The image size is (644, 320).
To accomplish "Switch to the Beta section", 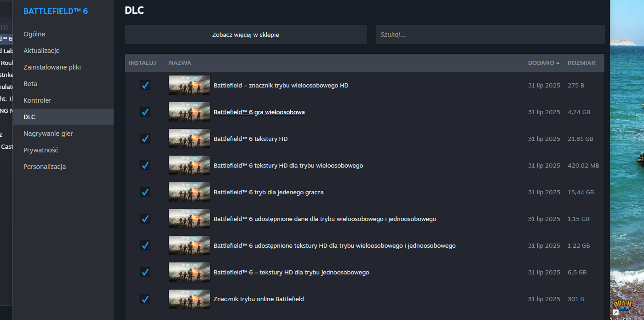I will point(63,84).
